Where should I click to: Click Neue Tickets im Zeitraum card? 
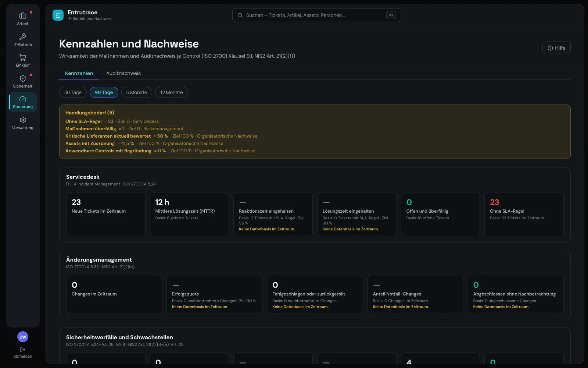106,214
